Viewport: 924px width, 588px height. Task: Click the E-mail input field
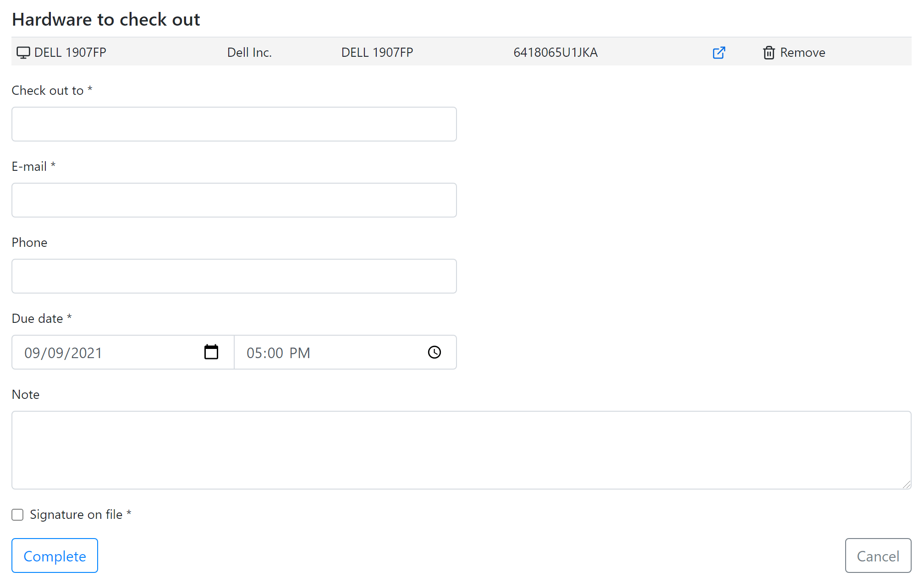[x=234, y=200]
